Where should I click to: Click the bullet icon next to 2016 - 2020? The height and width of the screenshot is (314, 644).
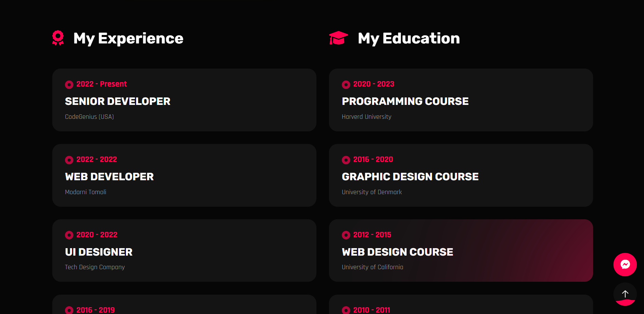(346, 160)
